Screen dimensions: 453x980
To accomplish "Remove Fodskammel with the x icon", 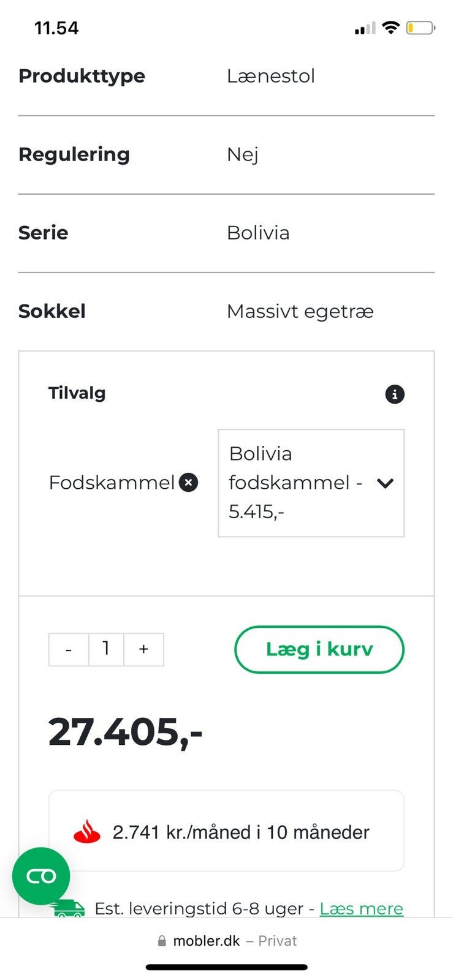I will pyautogui.click(x=189, y=483).
